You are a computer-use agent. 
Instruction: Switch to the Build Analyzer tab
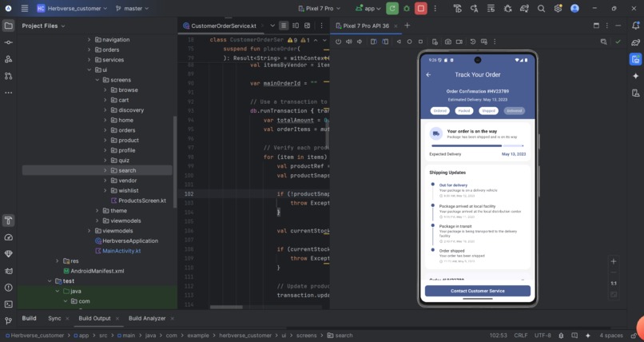147,318
